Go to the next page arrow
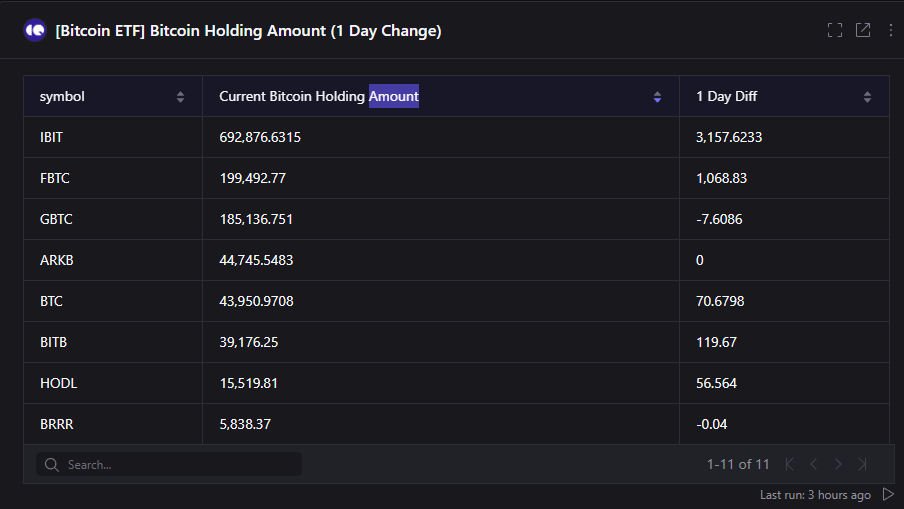The width and height of the screenshot is (904, 509). (x=838, y=464)
